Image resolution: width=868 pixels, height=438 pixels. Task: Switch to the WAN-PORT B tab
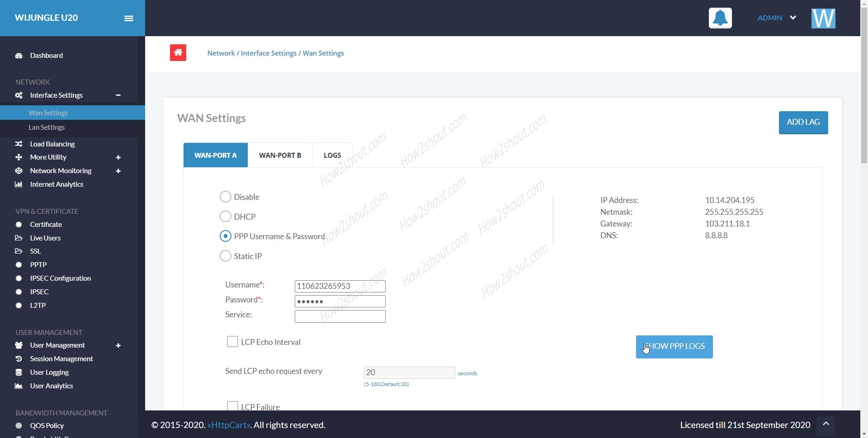click(280, 155)
